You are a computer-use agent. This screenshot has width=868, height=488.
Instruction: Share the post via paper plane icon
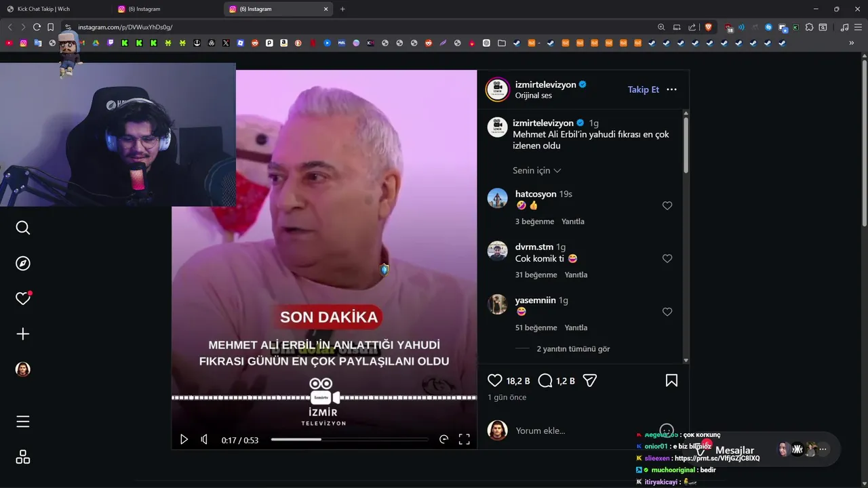590,380
